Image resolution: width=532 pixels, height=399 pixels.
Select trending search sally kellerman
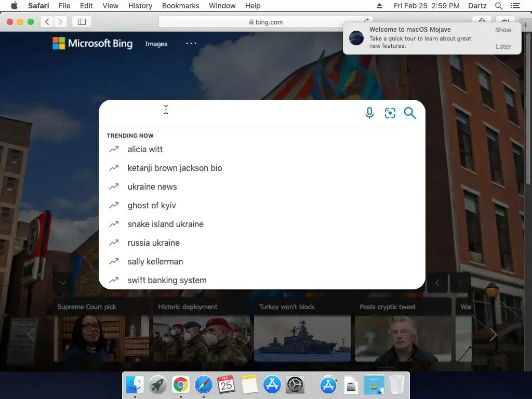click(x=262, y=261)
